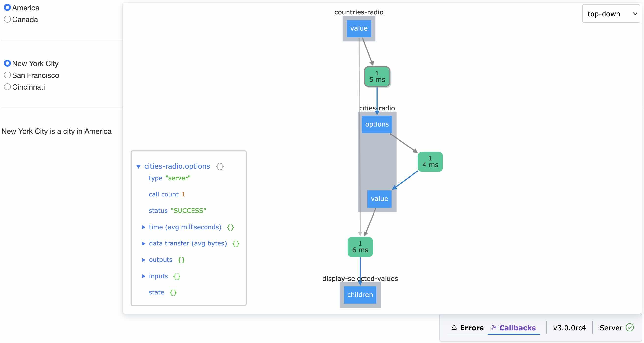Screen dimensions: 644x343
Task: Click the status "SUCCESS" row
Action: tap(177, 211)
